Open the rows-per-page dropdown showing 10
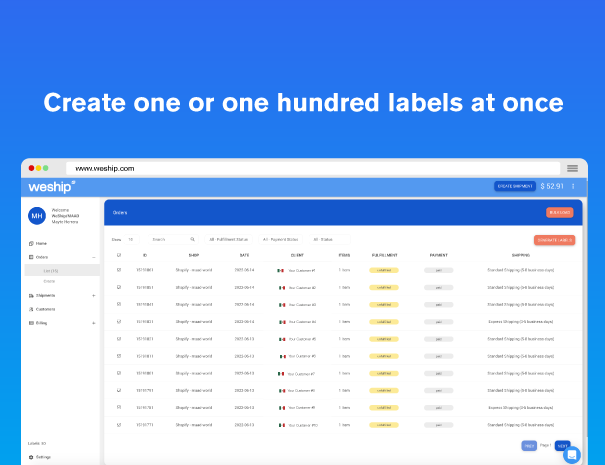The image size is (605, 465). [x=132, y=240]
